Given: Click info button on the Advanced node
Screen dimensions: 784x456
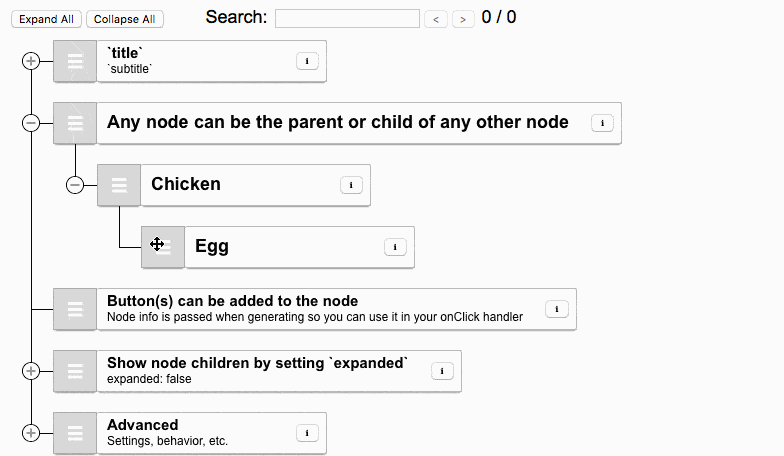Looking at the screenshot, I should [x=307, y=433].
